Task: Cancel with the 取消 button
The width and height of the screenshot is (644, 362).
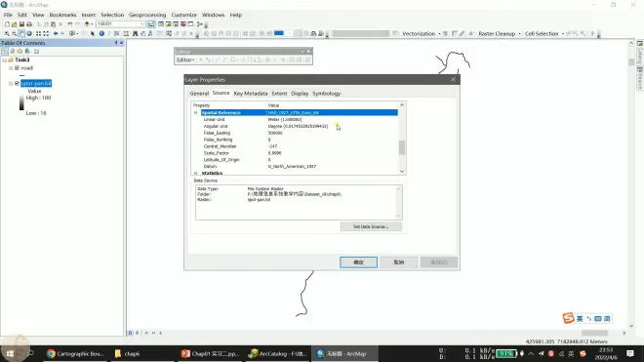Action: click(399, 262)
